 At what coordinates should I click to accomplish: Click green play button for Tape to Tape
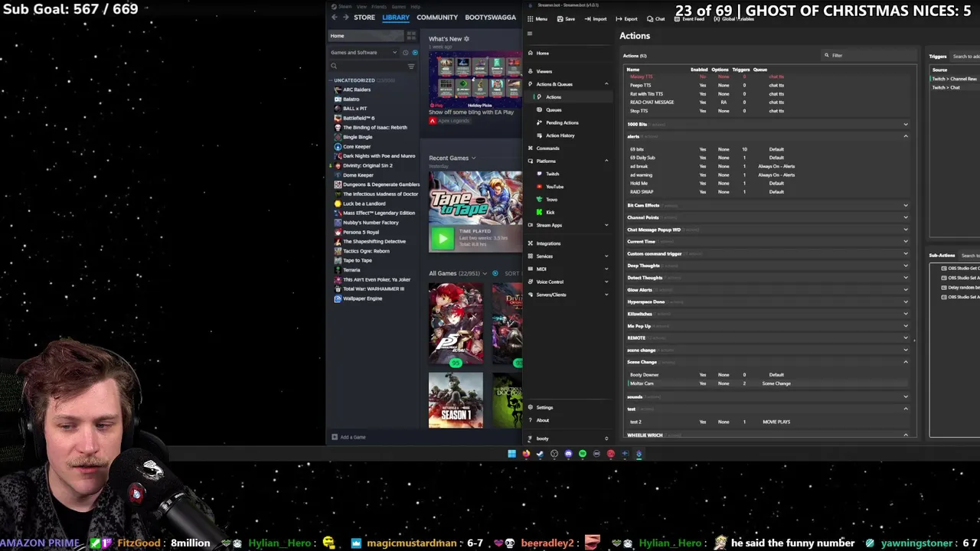point(442,240)
